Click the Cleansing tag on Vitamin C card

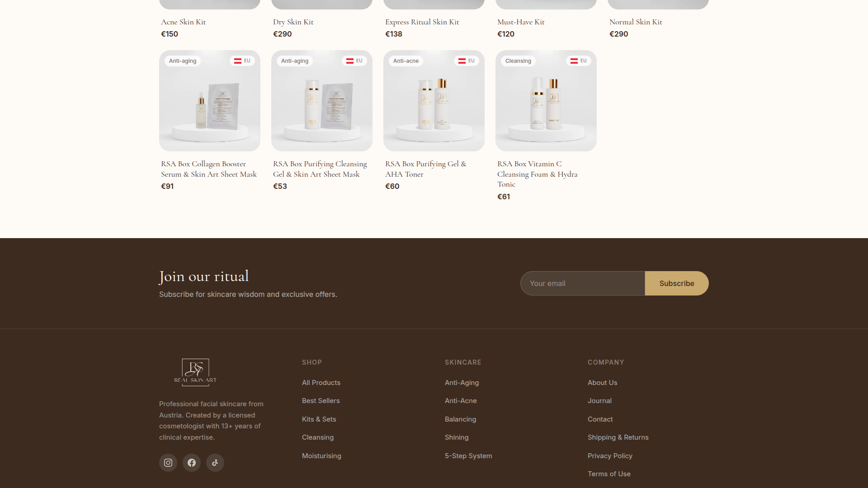click(518, 61)
